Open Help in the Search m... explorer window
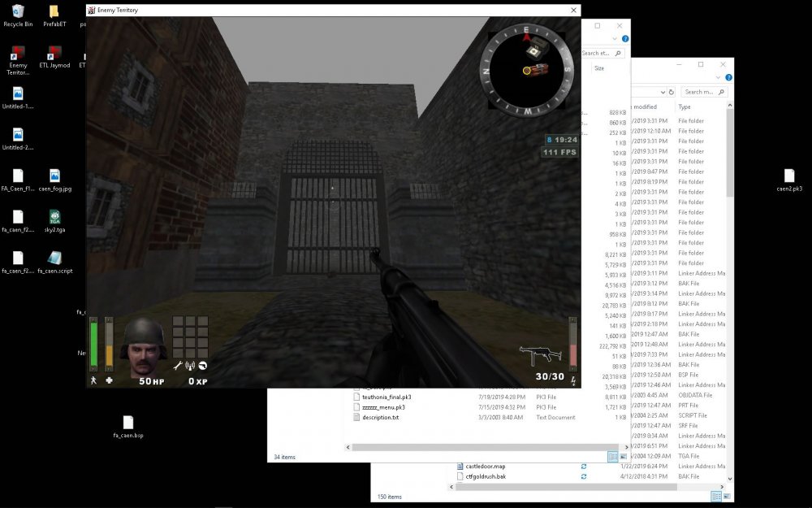The height and width of the screenshot is (508, 812). 728,78
